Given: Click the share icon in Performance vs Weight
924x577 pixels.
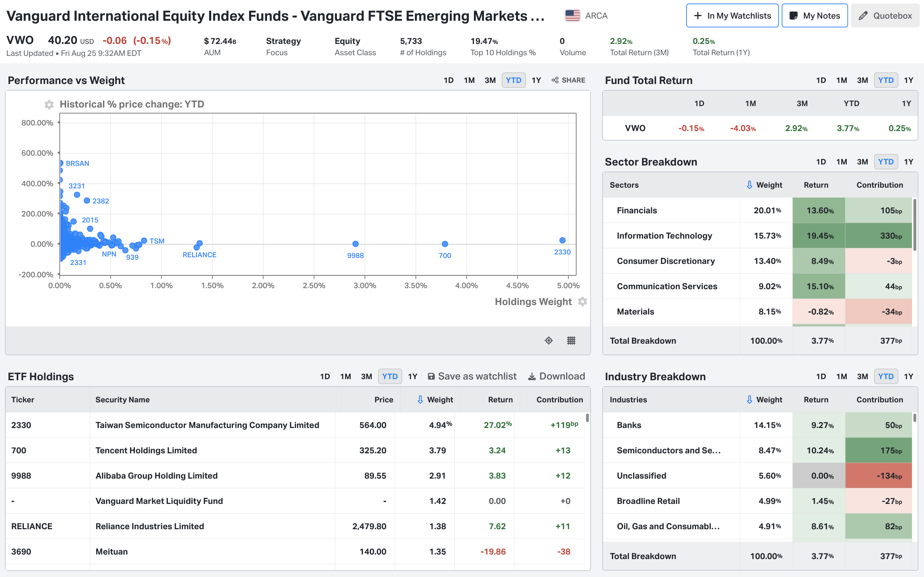Looking at the screenshot, I should tap(555, 80).
